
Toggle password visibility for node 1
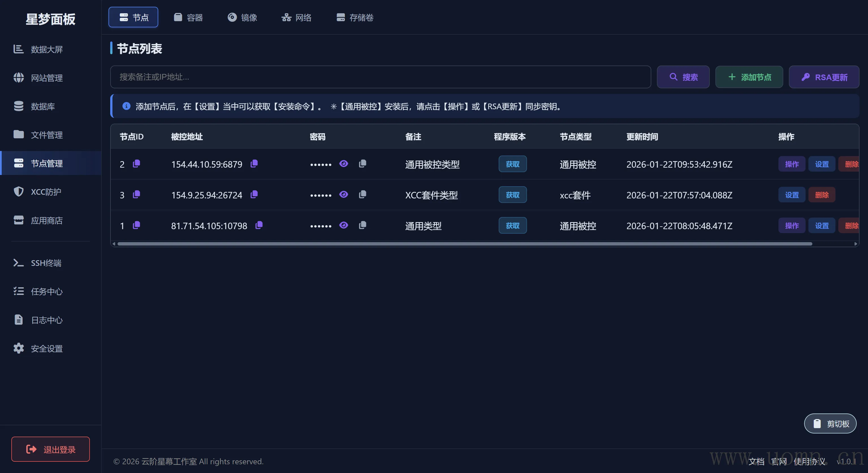click(343, 225)
